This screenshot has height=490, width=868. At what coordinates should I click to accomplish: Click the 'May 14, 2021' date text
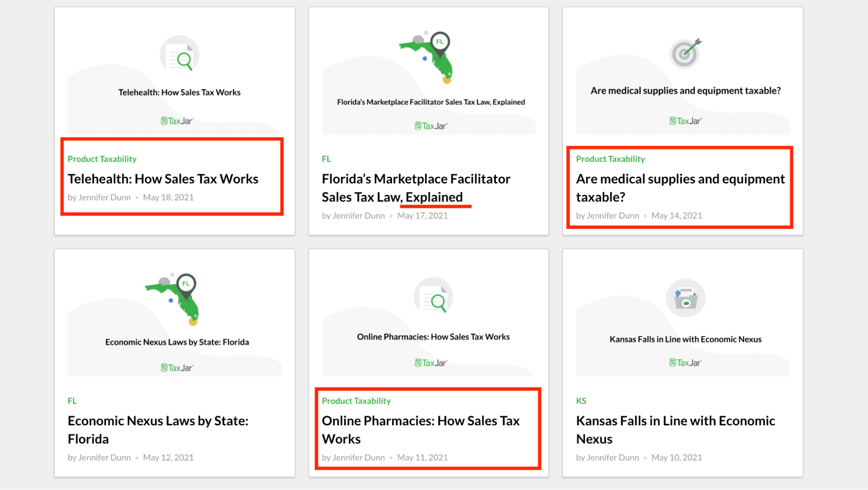(x=677, y=216)
